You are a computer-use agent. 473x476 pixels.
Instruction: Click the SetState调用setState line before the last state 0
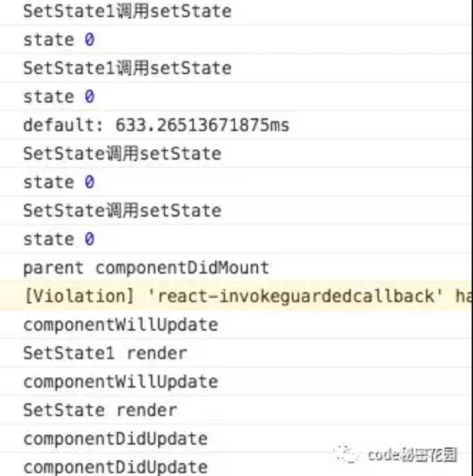pyautogui.click(x=122, y=211)
